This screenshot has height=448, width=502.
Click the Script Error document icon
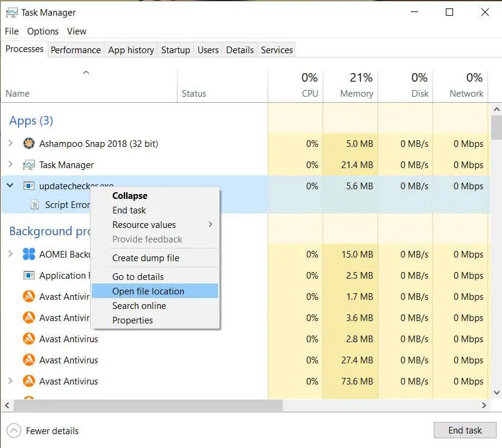tap(34, 204)
